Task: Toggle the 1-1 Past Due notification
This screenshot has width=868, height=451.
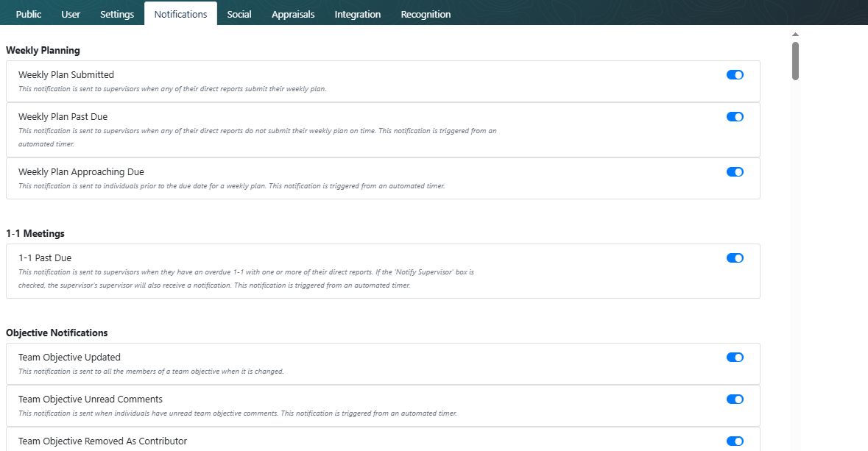Action: tap(735, 258)
